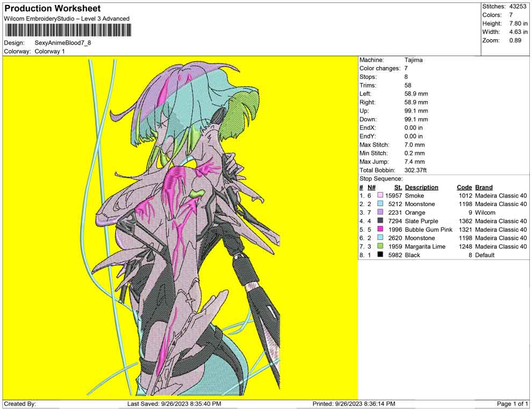Select the "Bubble Gum Pink" description text
The width and height of the screenshot is (532, 409).
tap(429, 229)
